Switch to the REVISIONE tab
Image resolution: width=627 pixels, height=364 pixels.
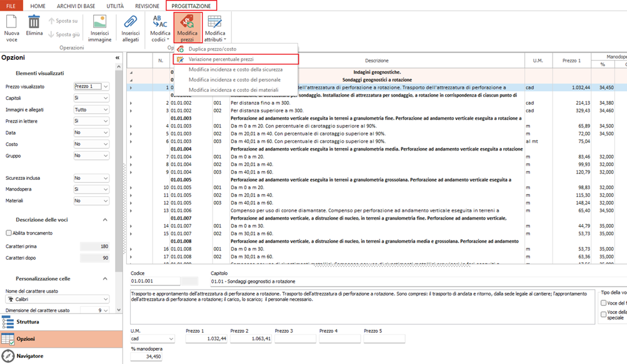(x=147, y=6)
